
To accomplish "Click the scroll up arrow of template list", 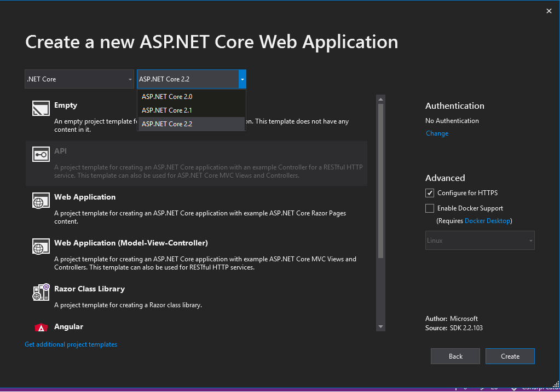I will click(x=380, y=99).
